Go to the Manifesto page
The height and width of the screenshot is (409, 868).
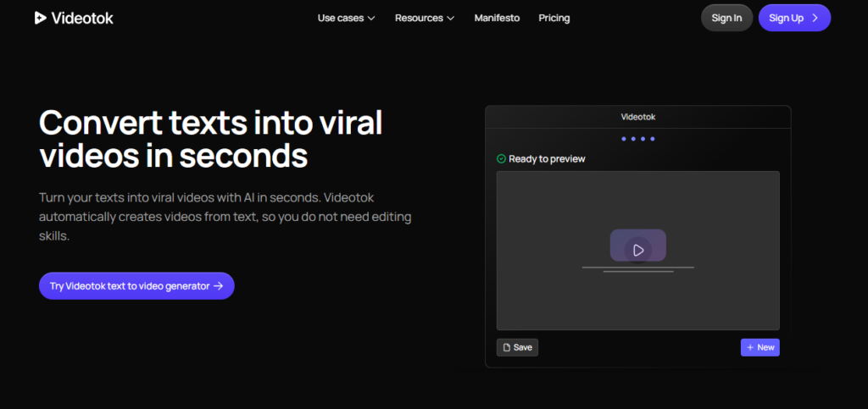pos(497,19)
